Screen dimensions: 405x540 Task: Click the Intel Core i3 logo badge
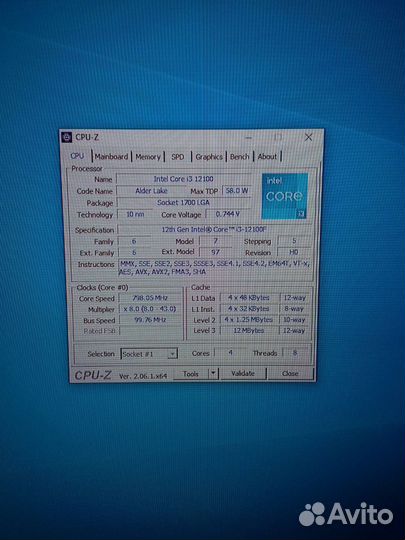click(x=284, y=196)
